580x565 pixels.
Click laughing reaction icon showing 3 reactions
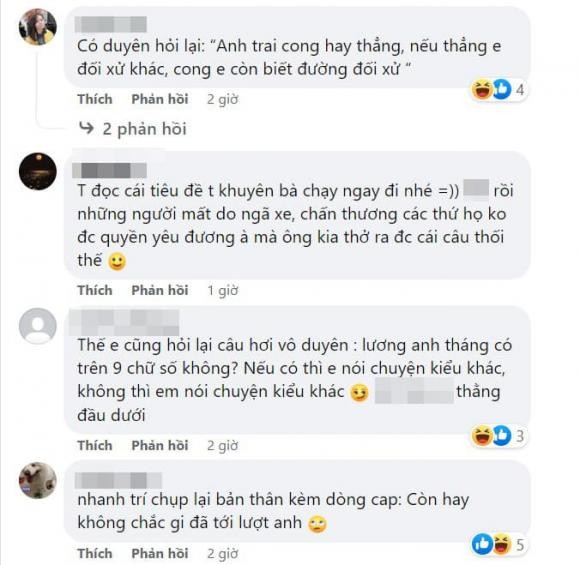[x=482, y=436]
